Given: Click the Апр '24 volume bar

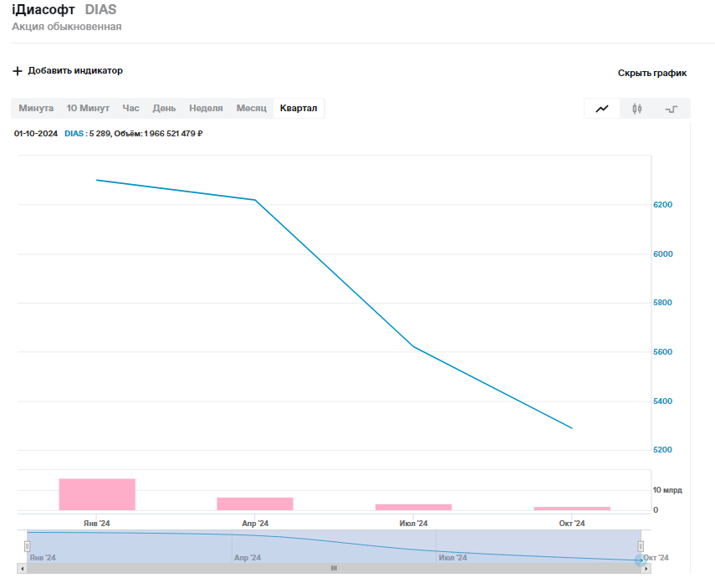Looking at the screenshot, I should tap(255, 504).
